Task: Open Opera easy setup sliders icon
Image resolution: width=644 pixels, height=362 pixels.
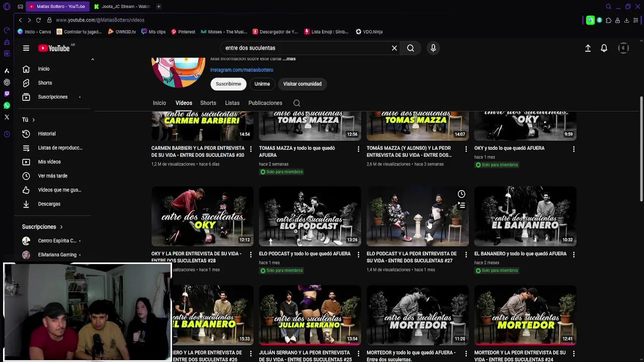Action: pos(635,20)
